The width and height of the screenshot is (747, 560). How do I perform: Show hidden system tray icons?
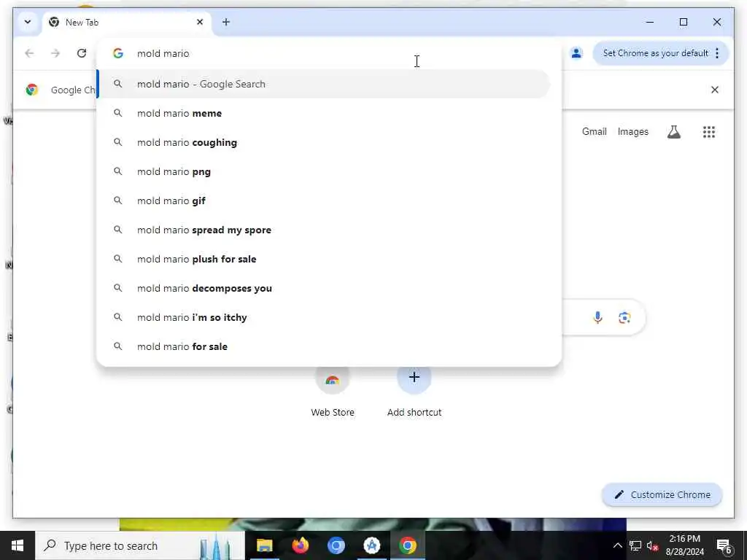[x=617, y=545]
